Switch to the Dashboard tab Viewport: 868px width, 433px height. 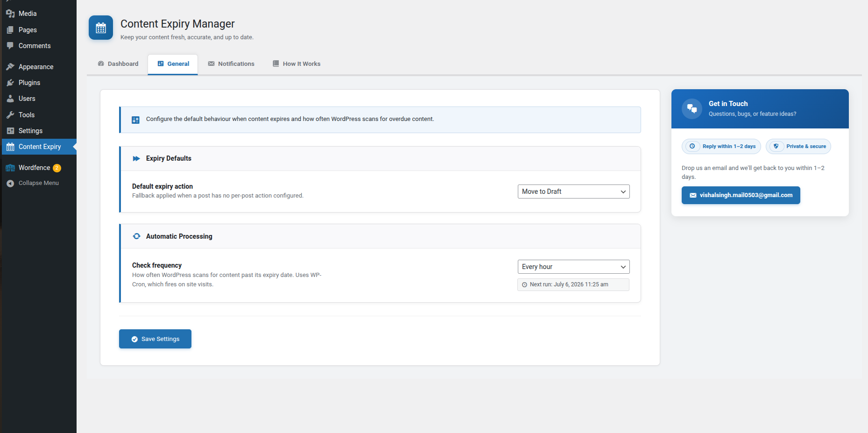118,64
